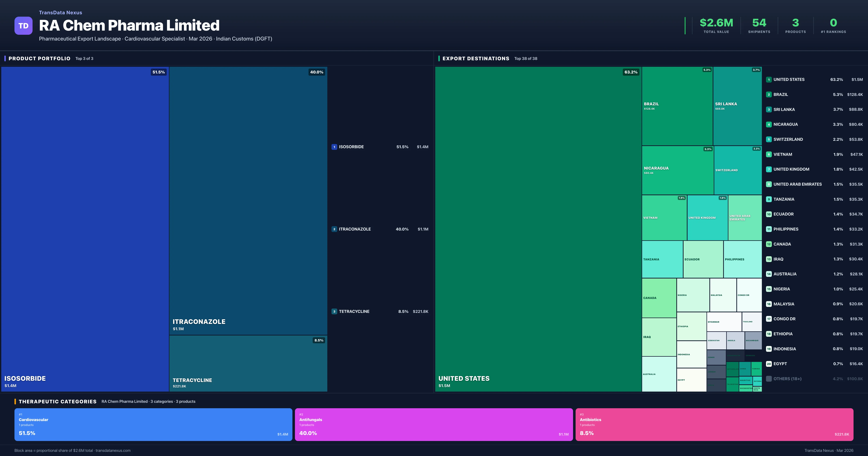Select the Tetracycline treemap block

pos(248,363)
